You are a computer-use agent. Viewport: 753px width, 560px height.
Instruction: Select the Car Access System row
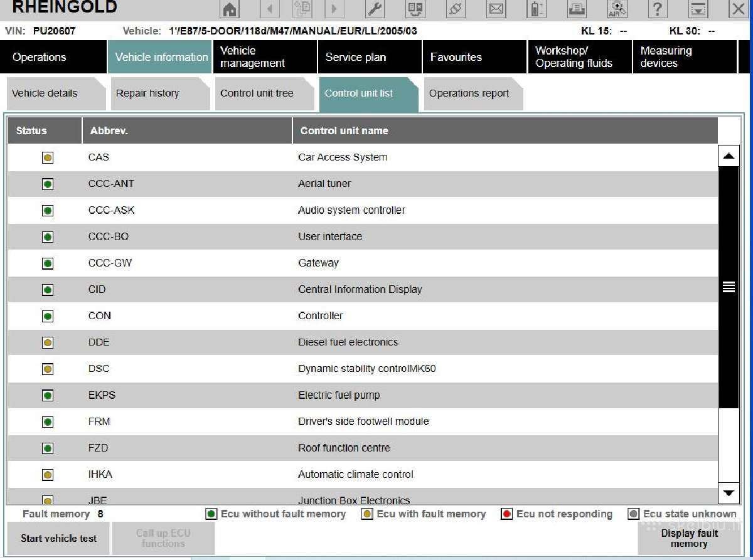tap(363, 157)
